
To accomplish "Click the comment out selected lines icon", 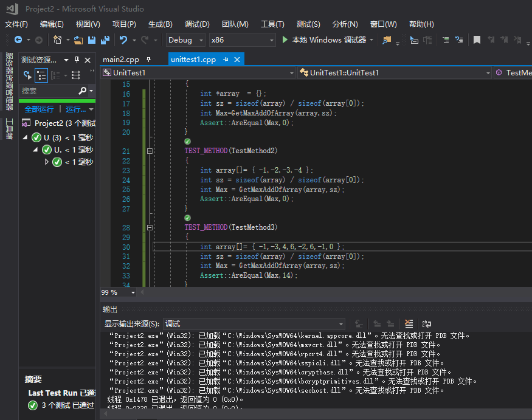I will coord(446,40).
